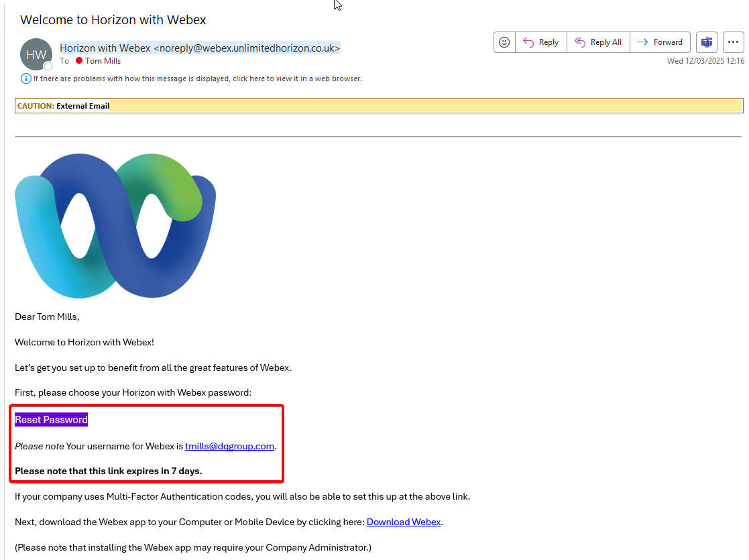This screenshot has height=560, width=749.
Task: Click the subject Welcome to Horizon with Webex
Action: [113, 20]
